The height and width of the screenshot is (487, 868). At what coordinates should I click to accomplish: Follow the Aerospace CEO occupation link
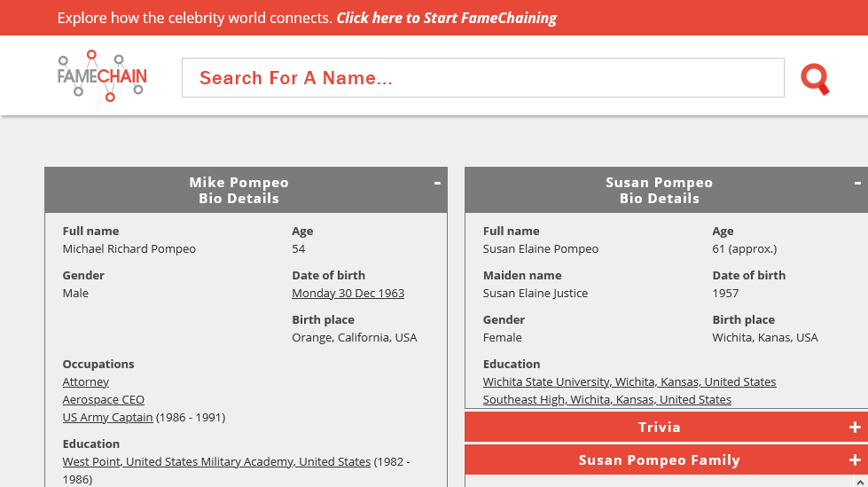(x=104, y=399)
